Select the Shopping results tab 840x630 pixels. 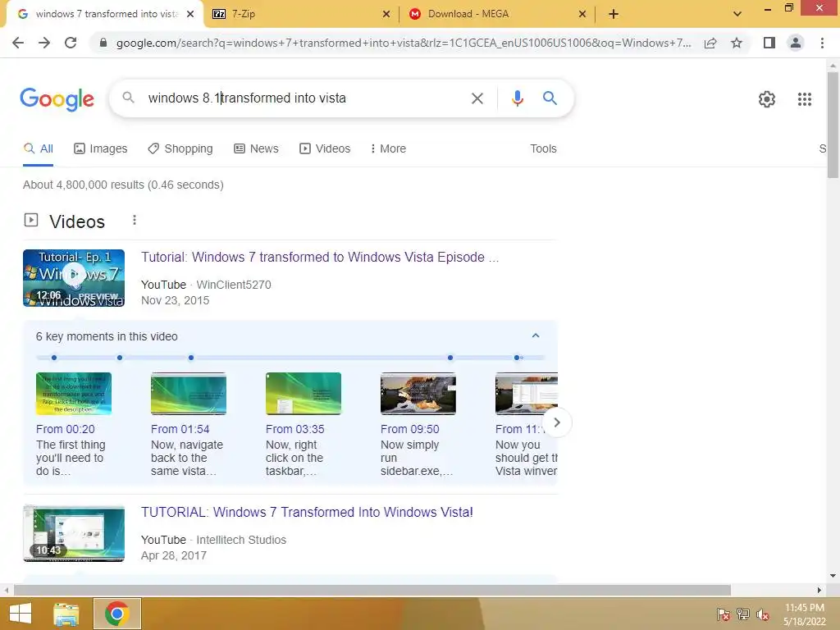(180, 148)
